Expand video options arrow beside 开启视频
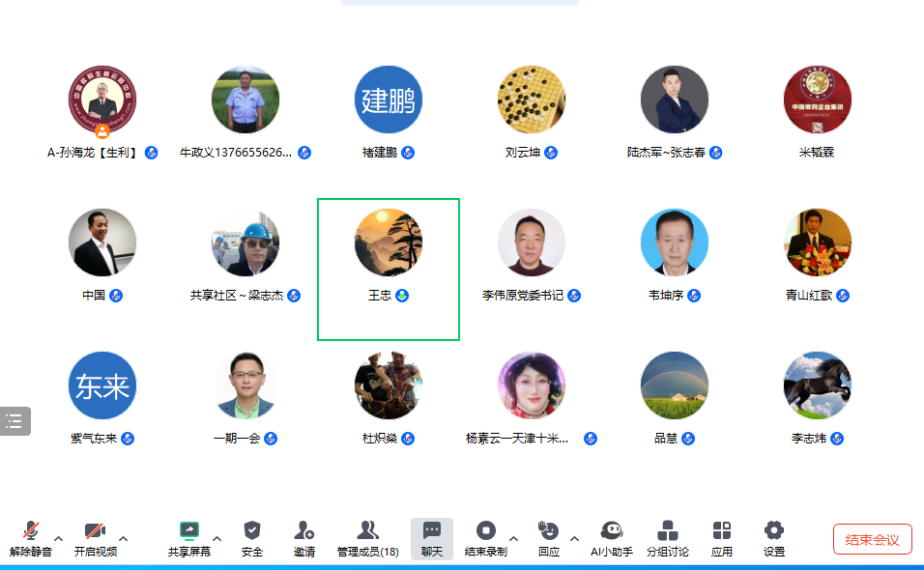 123,538
